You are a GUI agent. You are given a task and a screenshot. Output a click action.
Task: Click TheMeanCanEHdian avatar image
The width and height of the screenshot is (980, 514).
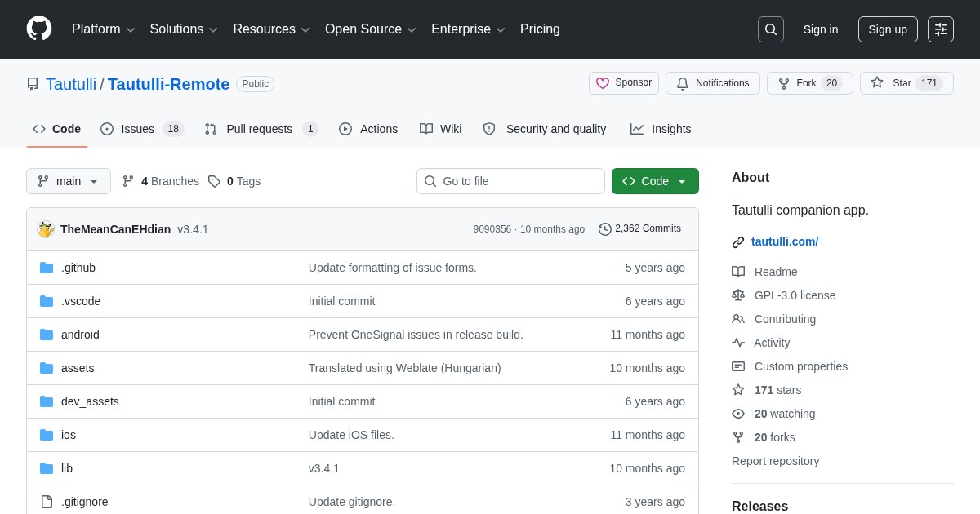coord(46,229)
